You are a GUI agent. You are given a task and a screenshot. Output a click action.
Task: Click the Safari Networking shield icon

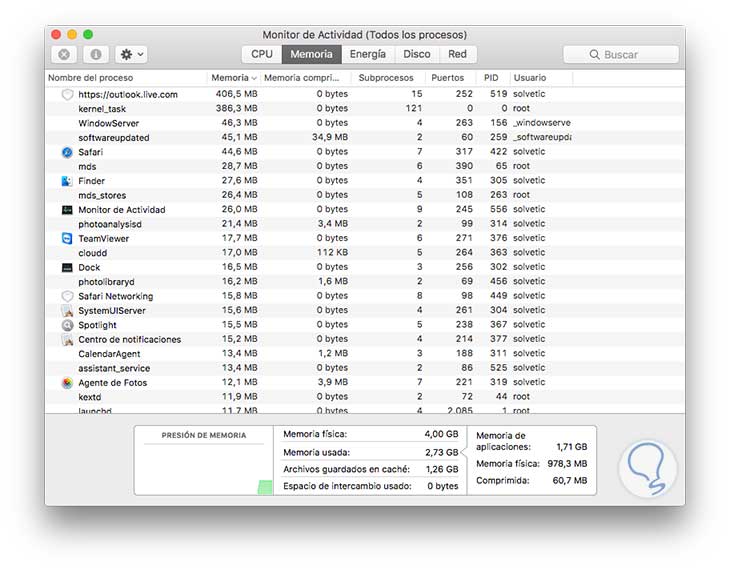pos(68,297)
